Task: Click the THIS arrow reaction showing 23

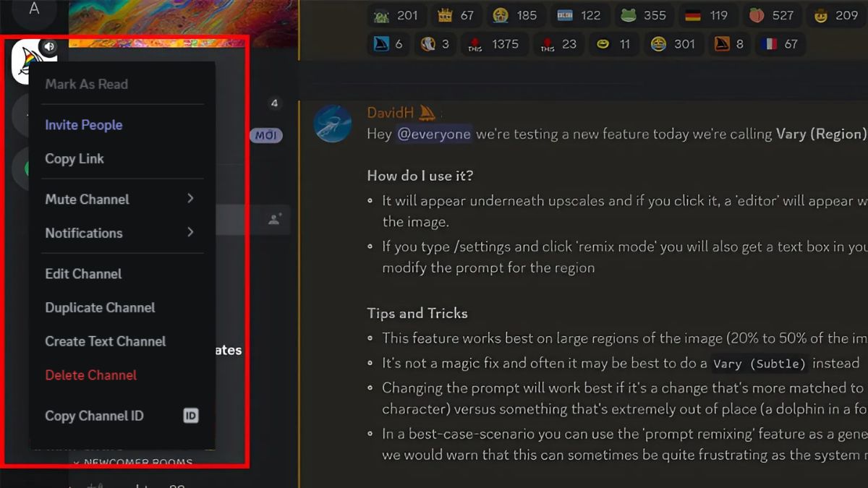Action: point(558,44)
